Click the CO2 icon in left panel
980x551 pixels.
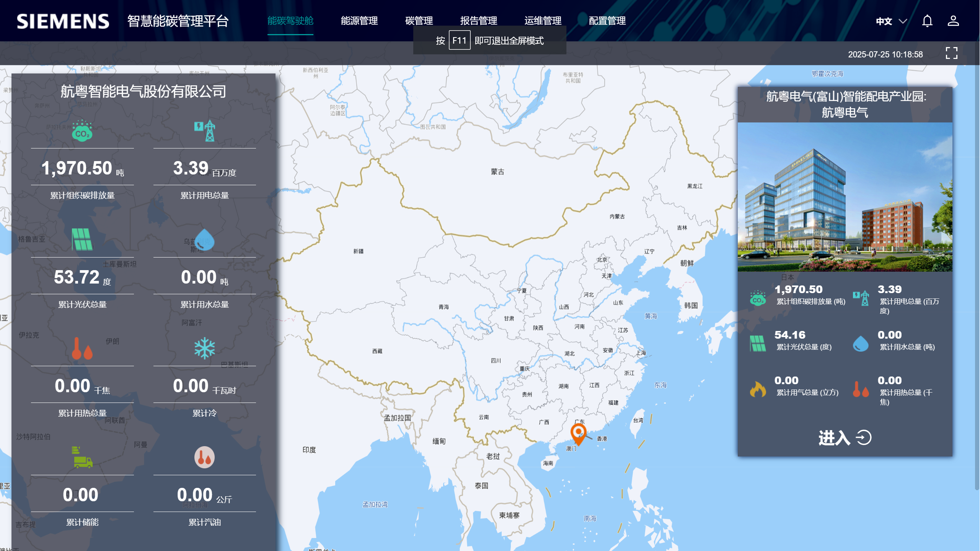82,131
